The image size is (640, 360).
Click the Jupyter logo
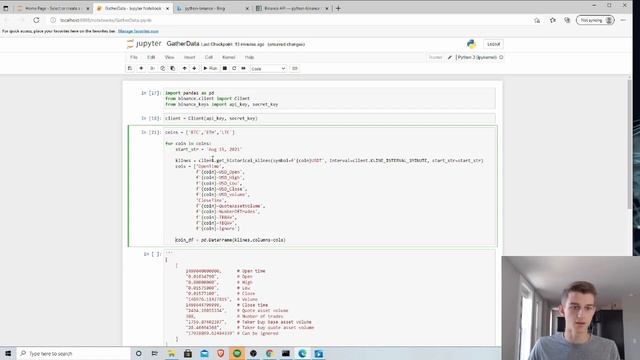[x=144, y=44]
